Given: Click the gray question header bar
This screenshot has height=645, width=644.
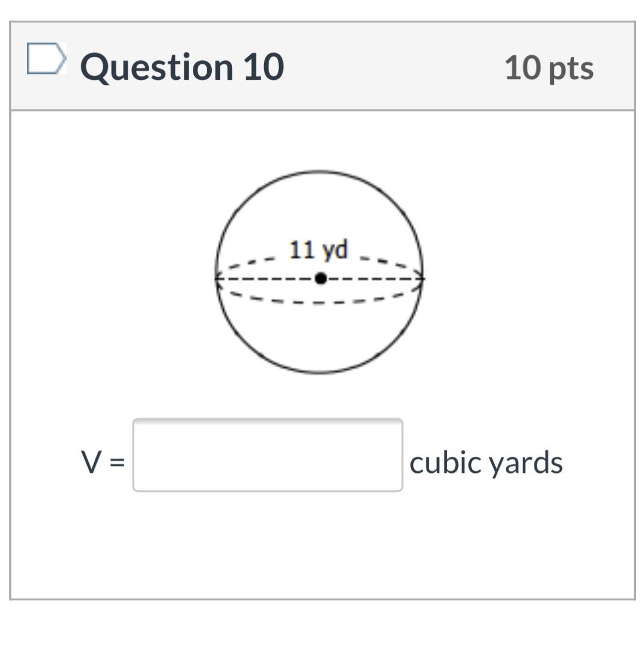Looking at the screenshot, I should 322,66.
